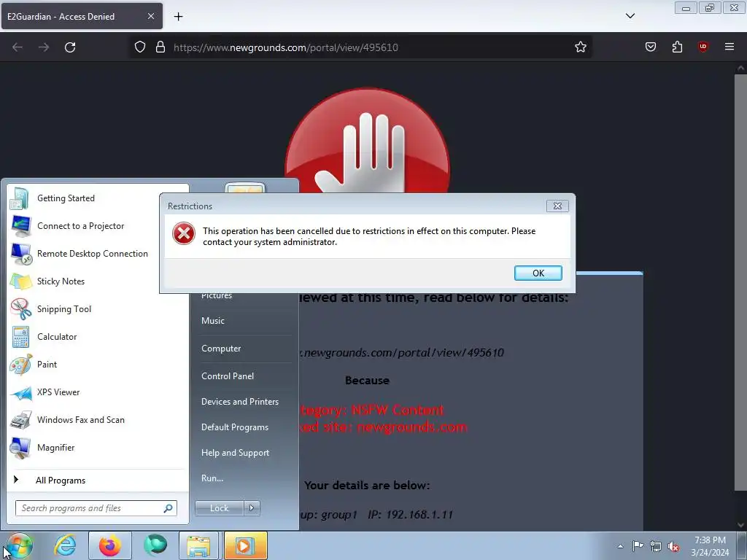
Task: Select the E2Guardian - Access Denied tab
Action: [82, 16]
